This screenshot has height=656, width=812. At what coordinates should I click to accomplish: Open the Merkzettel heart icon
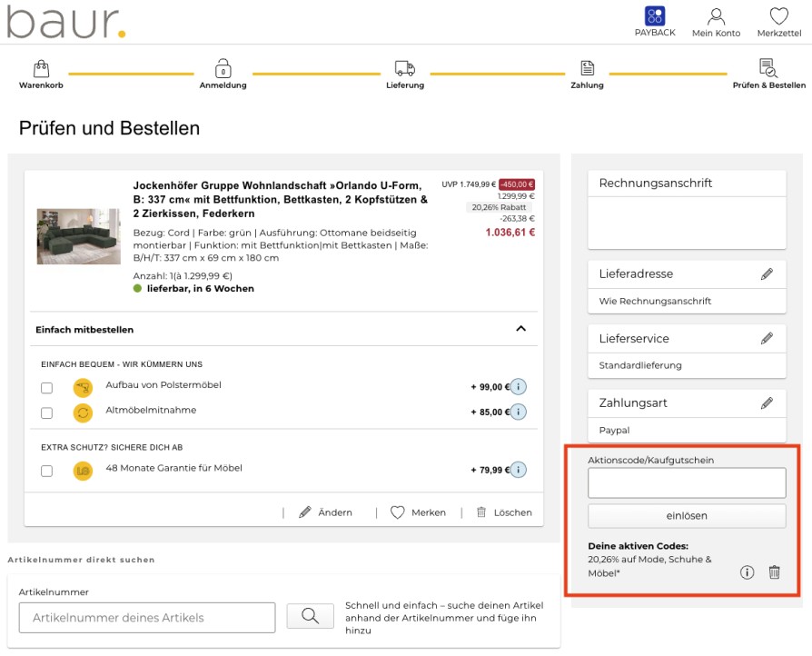[778, 16]
